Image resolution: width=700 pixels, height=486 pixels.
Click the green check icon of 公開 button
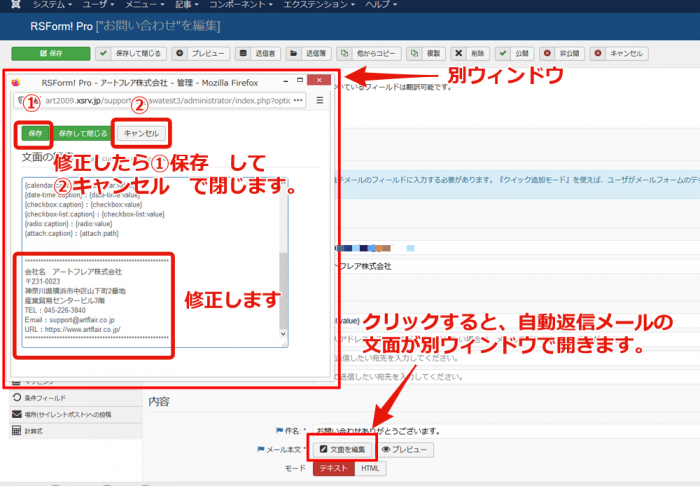tap(503, 53)
